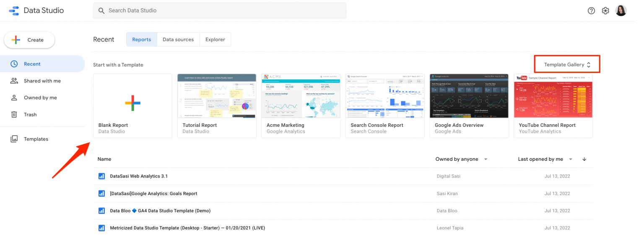Click the Create button
The width and height of the screenshot is (644, 244).
29,40
